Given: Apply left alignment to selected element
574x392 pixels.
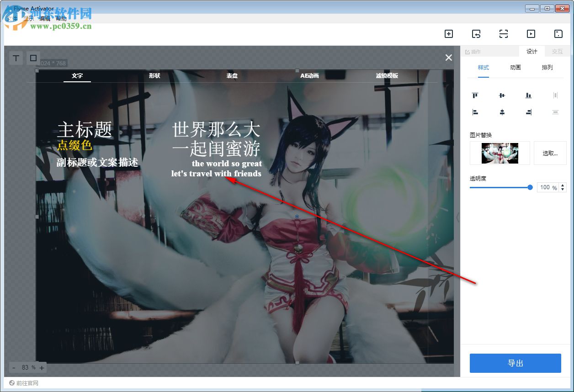Looking at the screenshot, I should pyautogui.click(x=475, y=112).
